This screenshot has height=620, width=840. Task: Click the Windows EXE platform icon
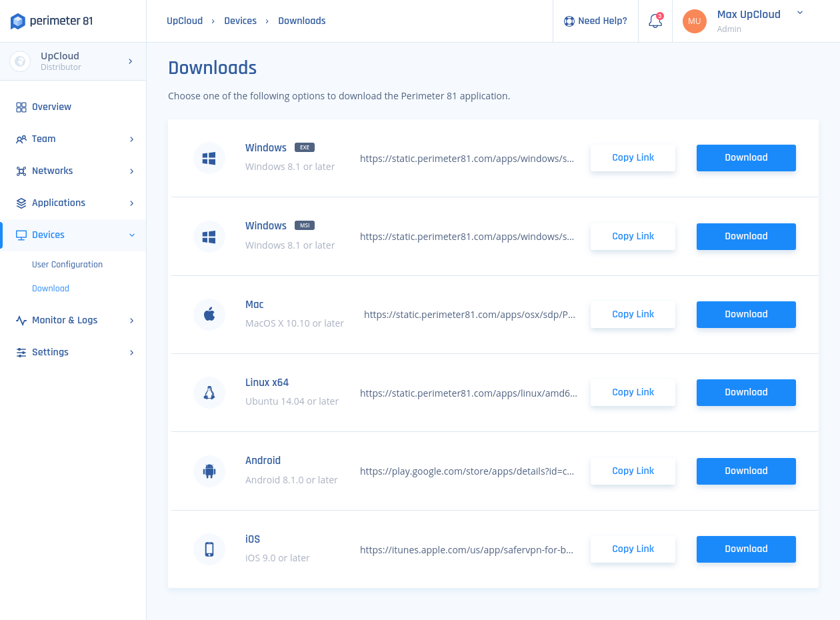[209, 158]
